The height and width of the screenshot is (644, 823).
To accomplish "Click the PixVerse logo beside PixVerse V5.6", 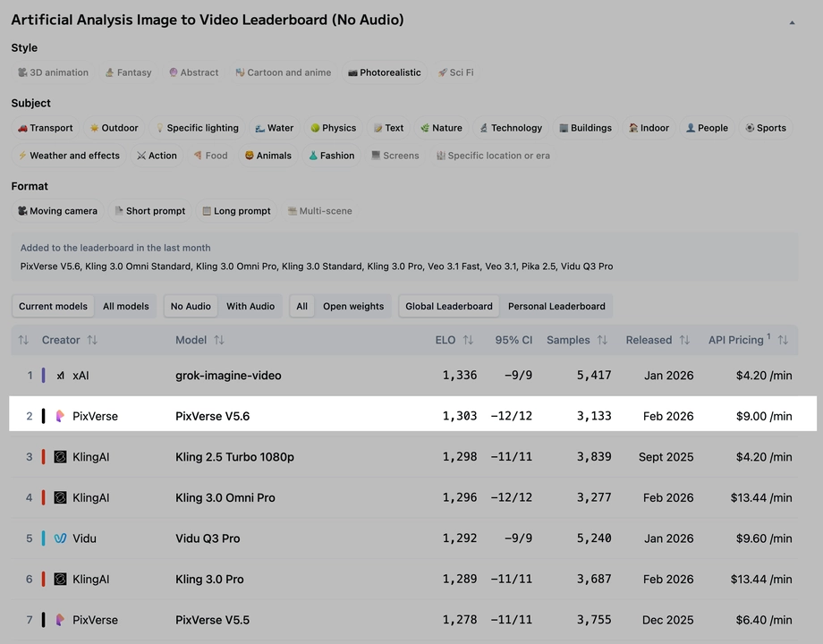I will coord(60,416).
